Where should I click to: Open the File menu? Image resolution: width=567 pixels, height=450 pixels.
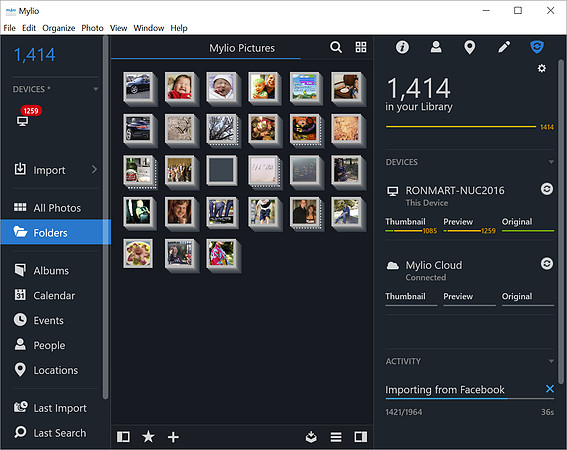pyautogui.click(x=9, y=28)
